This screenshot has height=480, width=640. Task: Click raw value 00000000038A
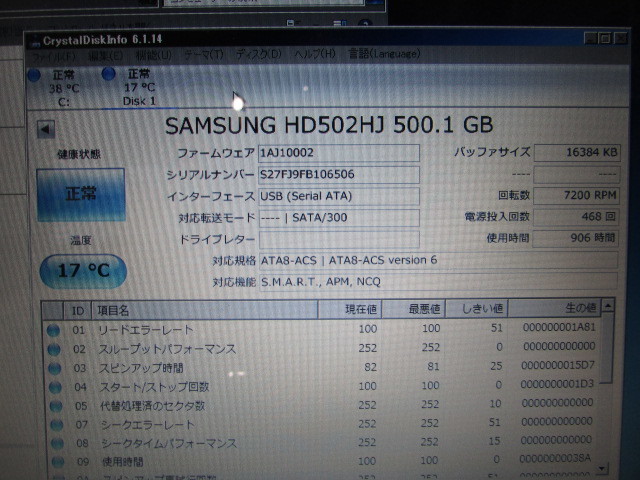555,459
